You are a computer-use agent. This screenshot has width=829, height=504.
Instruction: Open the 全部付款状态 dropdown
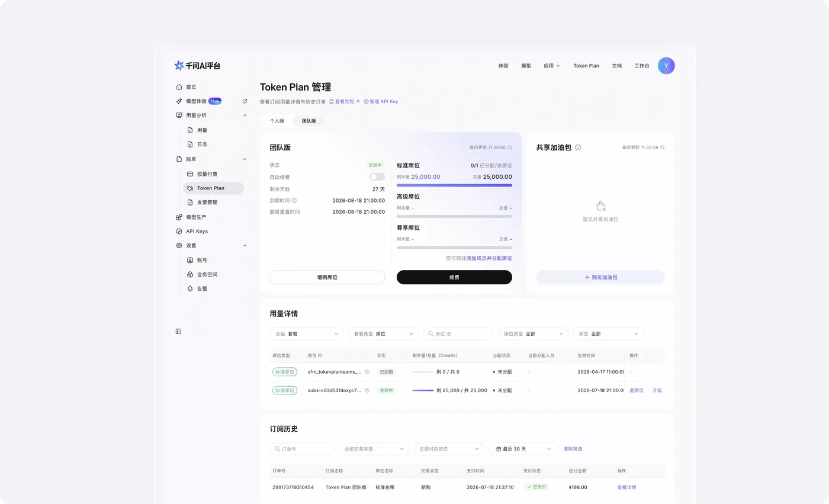click(x=449, y=449)
